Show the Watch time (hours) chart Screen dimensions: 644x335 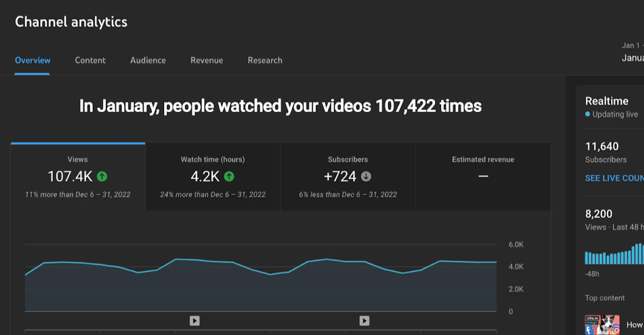(x=212, y=176)
